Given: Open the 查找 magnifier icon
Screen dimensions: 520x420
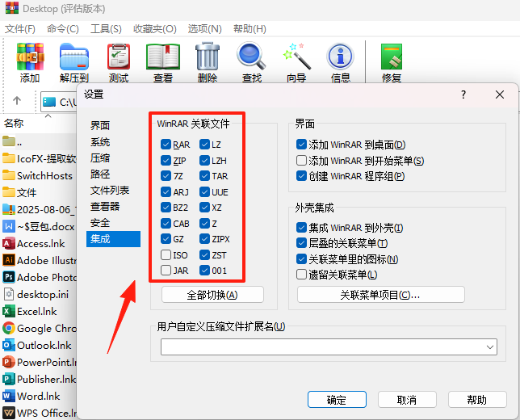Looking at the screenshot, I should (x=251, y=57).
